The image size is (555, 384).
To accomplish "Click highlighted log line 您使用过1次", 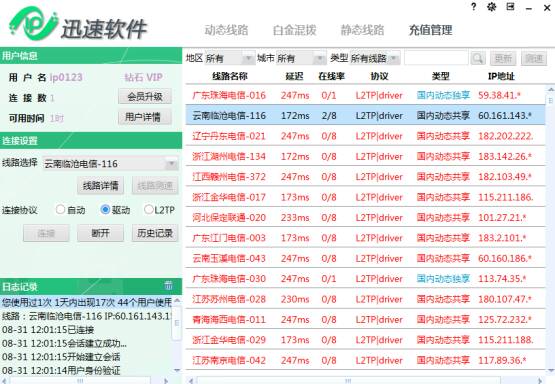I will (x=87, y=302).
